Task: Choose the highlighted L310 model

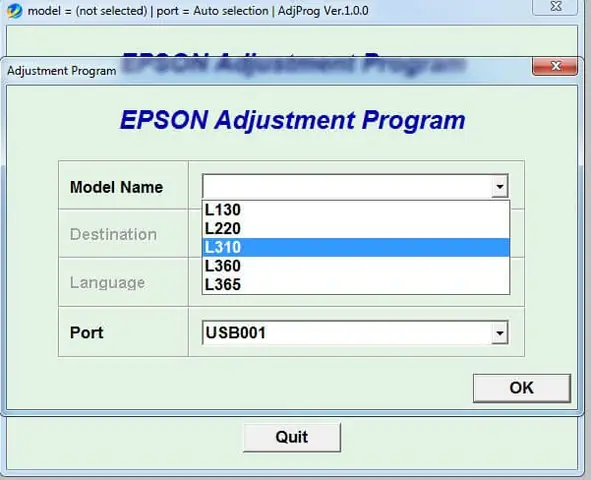Action: click(356, 247)
